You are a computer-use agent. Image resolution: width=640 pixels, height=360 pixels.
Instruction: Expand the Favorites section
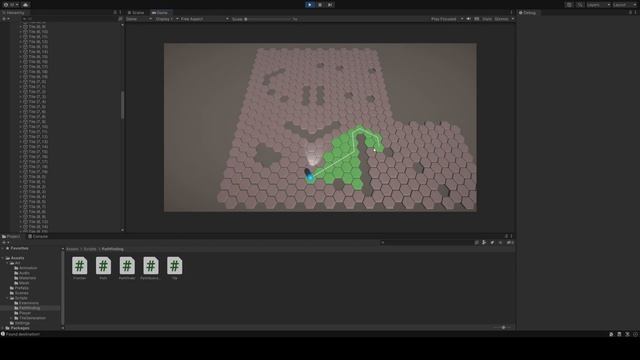2,249
